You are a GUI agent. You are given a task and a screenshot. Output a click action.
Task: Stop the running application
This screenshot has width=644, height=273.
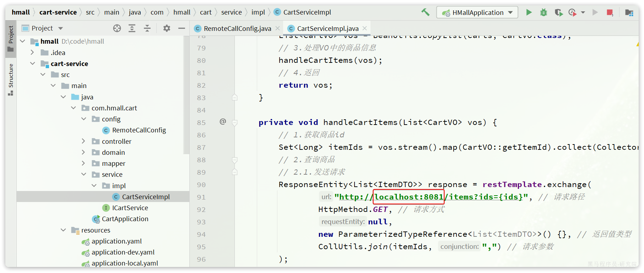[x=610, y=12]
